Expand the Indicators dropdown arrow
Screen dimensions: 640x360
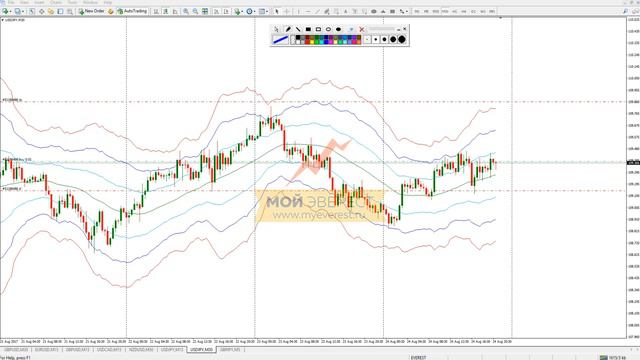click(242, 11)
